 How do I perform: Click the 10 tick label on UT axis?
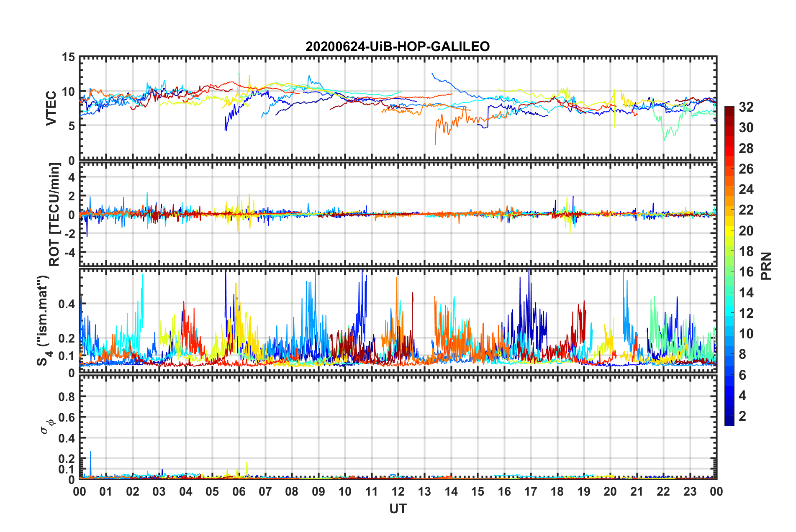[x=345, y=491]
